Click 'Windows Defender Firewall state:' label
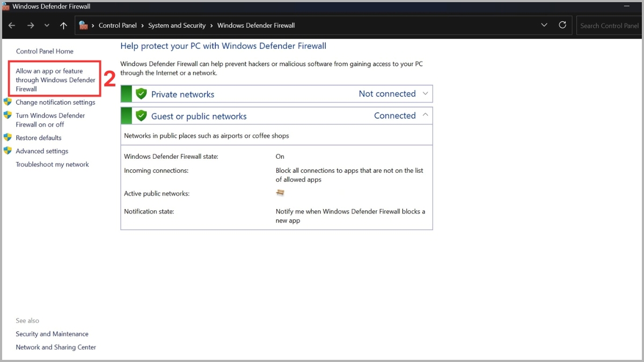The image size is (644, 362). tap(171, 157)
